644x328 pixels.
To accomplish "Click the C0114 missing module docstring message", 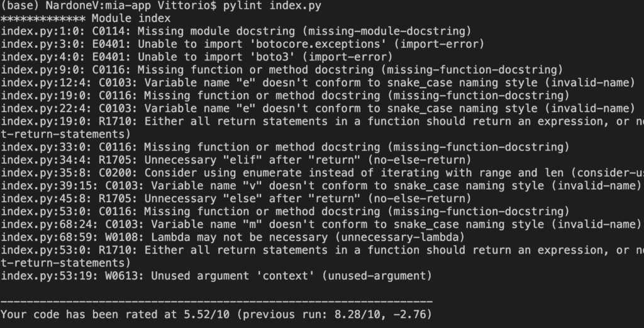I will point(238,31).
